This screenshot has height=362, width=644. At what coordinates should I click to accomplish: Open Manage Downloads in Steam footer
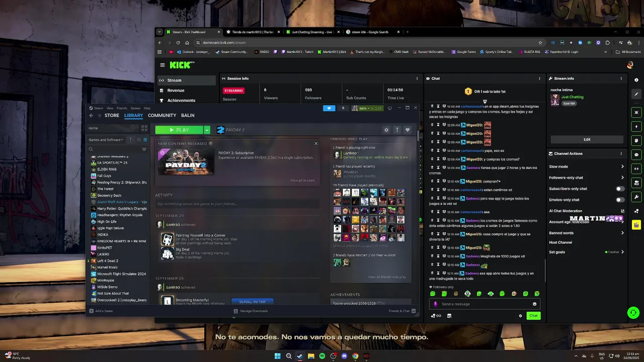251,311
